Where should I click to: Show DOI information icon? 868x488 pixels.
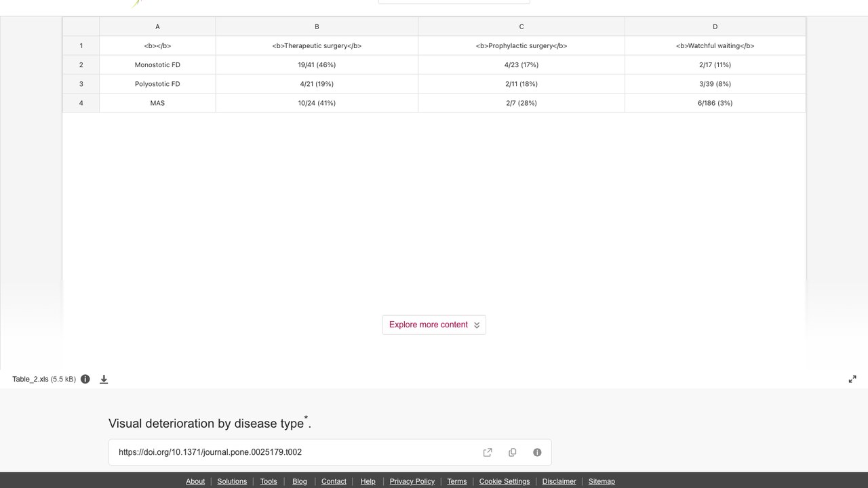[537, 453]
